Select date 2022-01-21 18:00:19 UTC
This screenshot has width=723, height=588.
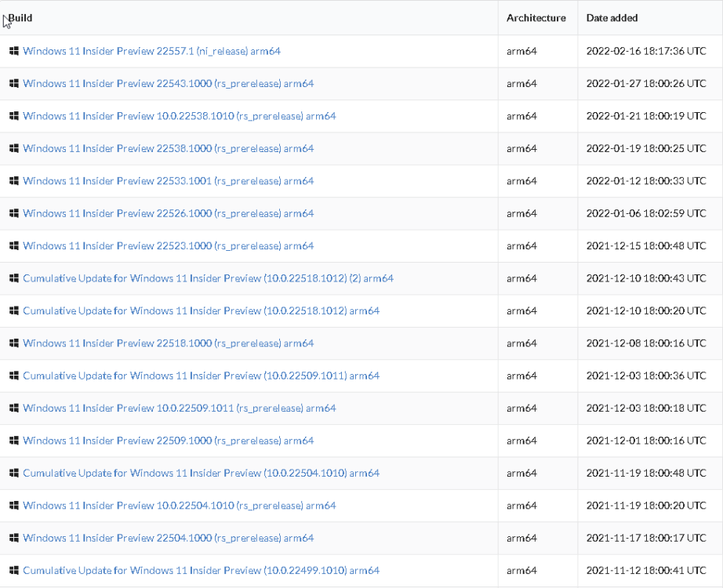point(646,116)
